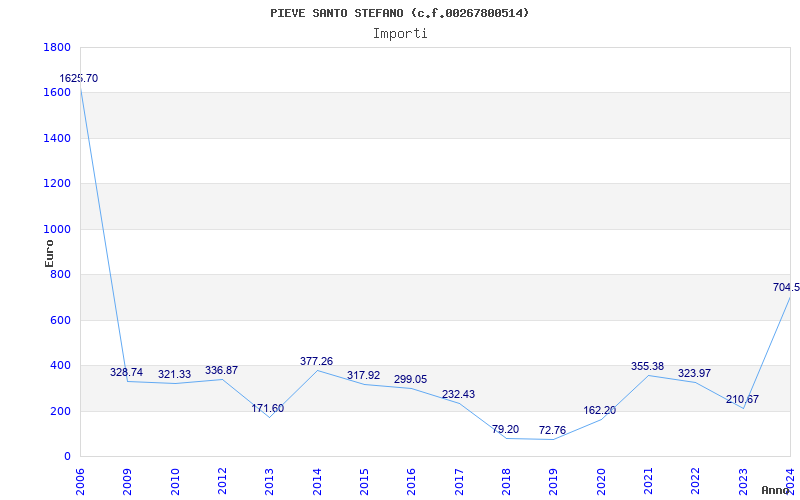Click the y-axis value 600
The height and width of the screenshot is (500, 800).
click(x=60, y=320)
